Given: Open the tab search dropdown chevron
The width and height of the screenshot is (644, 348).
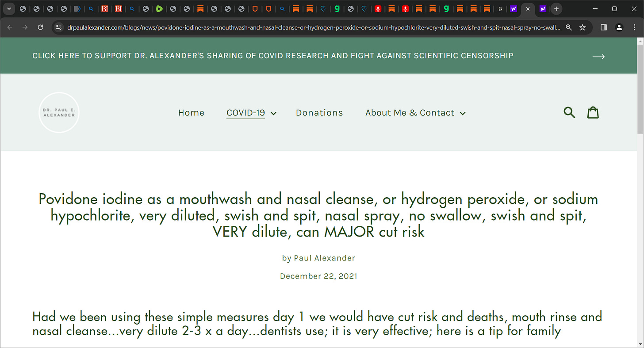Looking at the screenshot, I should click(x=9, y=9).
